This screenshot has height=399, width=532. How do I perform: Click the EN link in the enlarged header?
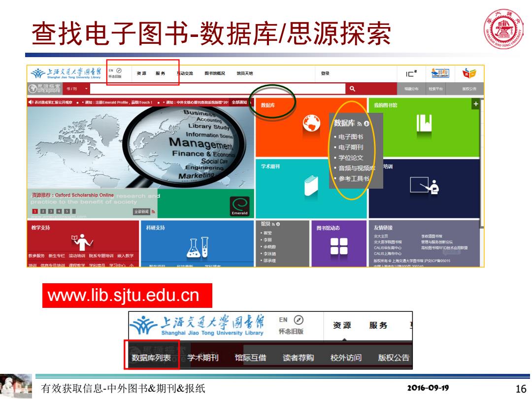point(283,320)
